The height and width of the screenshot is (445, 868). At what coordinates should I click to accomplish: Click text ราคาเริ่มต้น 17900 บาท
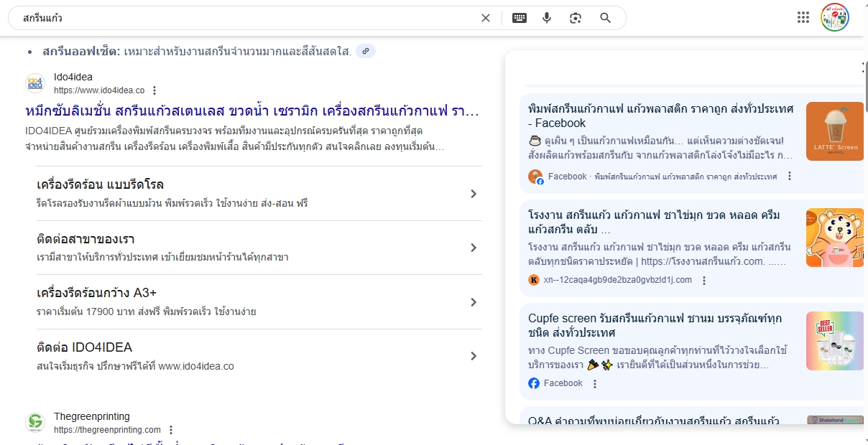147,311
